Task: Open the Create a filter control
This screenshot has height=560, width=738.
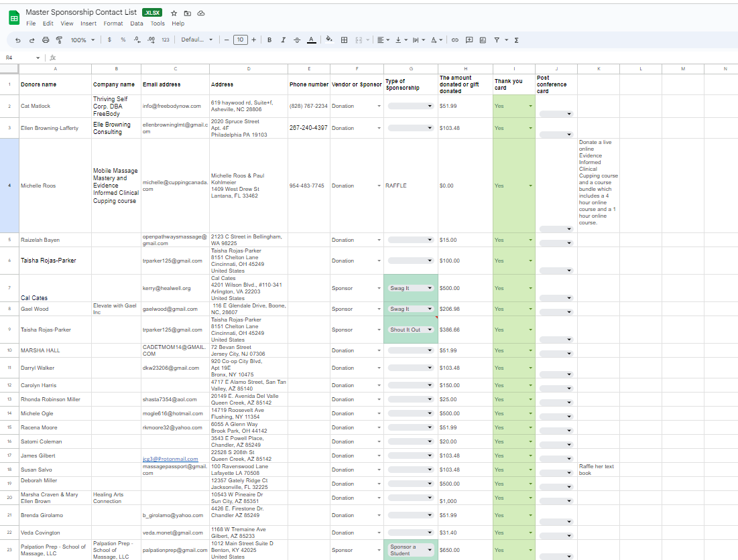Action: [x=498, y=40]
